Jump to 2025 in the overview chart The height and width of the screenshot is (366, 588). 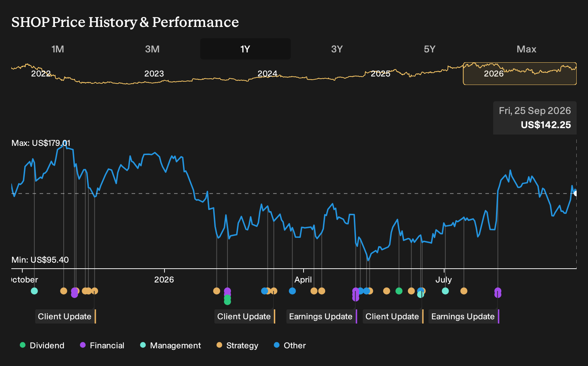click(381, 74)
